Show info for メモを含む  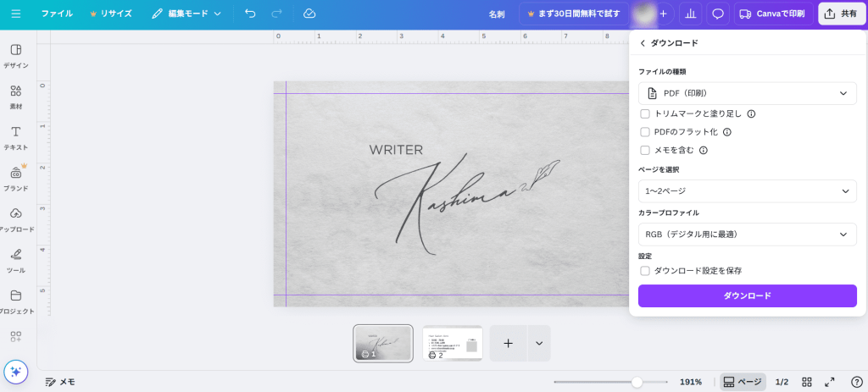[x=704, y=151]
